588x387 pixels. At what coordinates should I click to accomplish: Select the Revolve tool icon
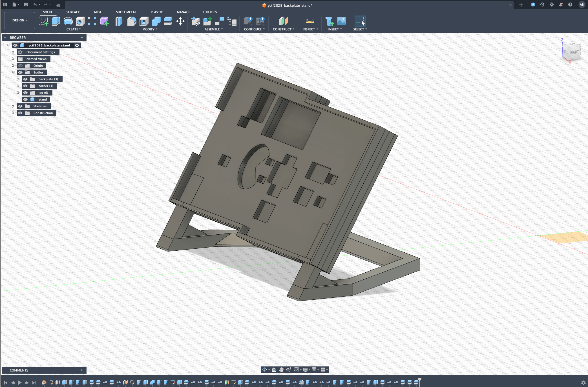68,21
